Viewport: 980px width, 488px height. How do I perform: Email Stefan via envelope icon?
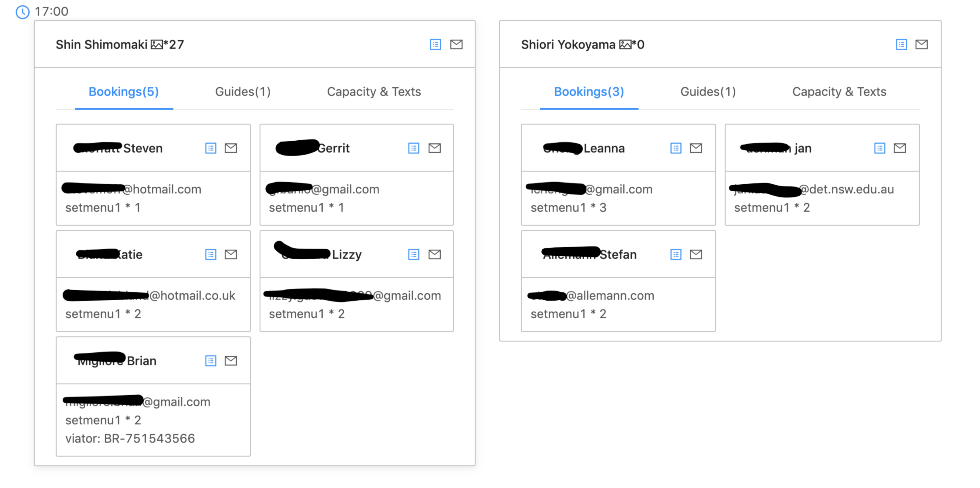(696, 254)
